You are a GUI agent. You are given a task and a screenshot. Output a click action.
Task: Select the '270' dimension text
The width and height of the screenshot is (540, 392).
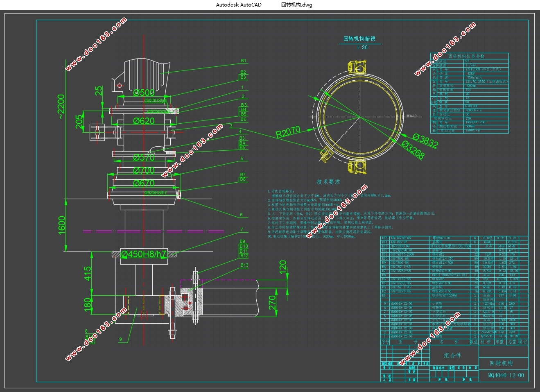click(272, 303)
